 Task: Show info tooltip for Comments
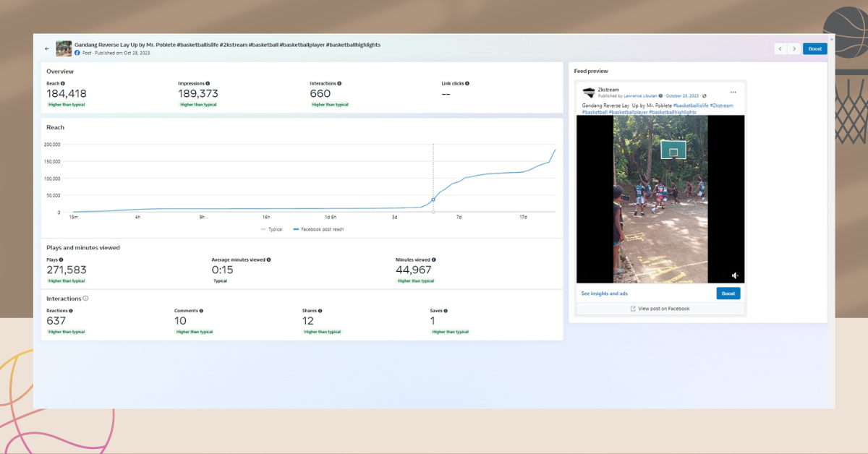pos(201,311)
